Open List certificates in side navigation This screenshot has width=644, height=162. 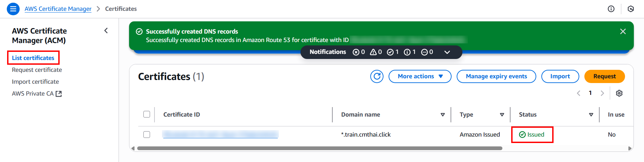tap(33, 58)
